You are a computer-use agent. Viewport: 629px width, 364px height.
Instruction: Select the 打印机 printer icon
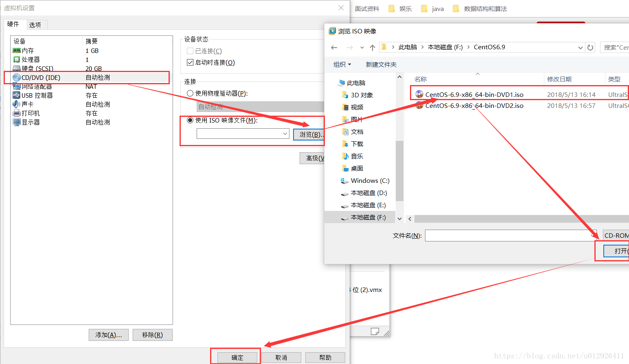click(17, 113)
